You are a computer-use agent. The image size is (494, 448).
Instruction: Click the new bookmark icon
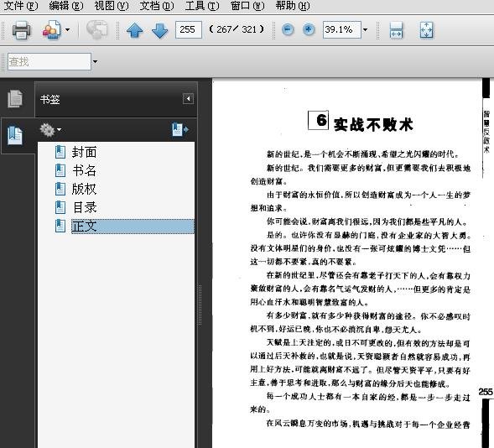coord(179,130)
